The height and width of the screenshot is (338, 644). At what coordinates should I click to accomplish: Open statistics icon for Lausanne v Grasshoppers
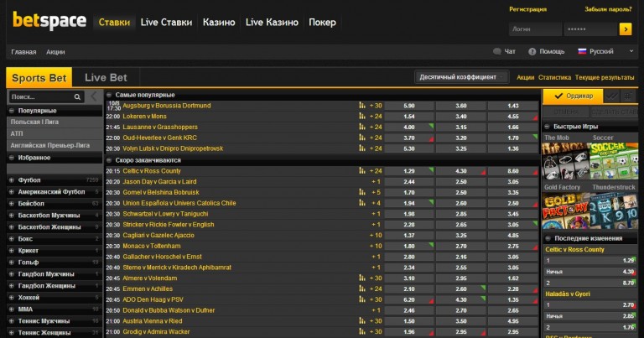pos(362,127)
